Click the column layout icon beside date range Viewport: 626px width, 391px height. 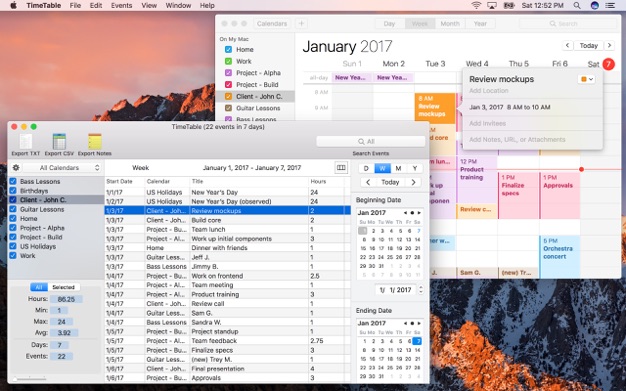[341, 168]
